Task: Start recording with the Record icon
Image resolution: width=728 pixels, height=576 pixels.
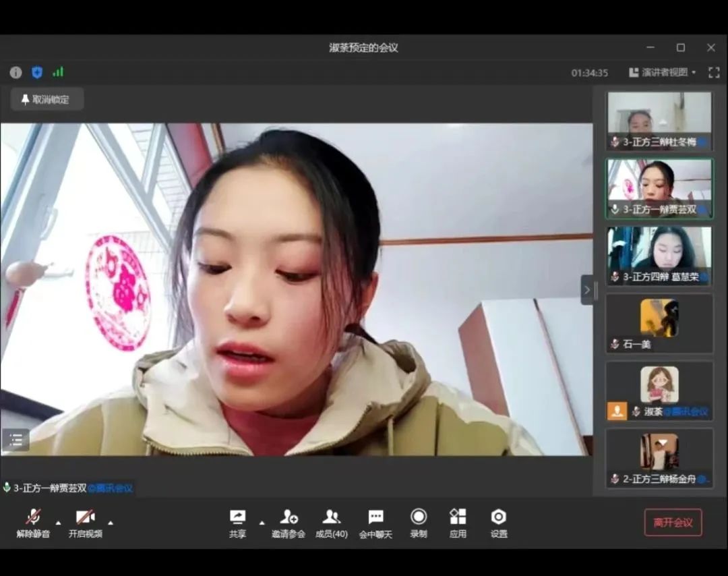Action: click(x=419, y=523)
